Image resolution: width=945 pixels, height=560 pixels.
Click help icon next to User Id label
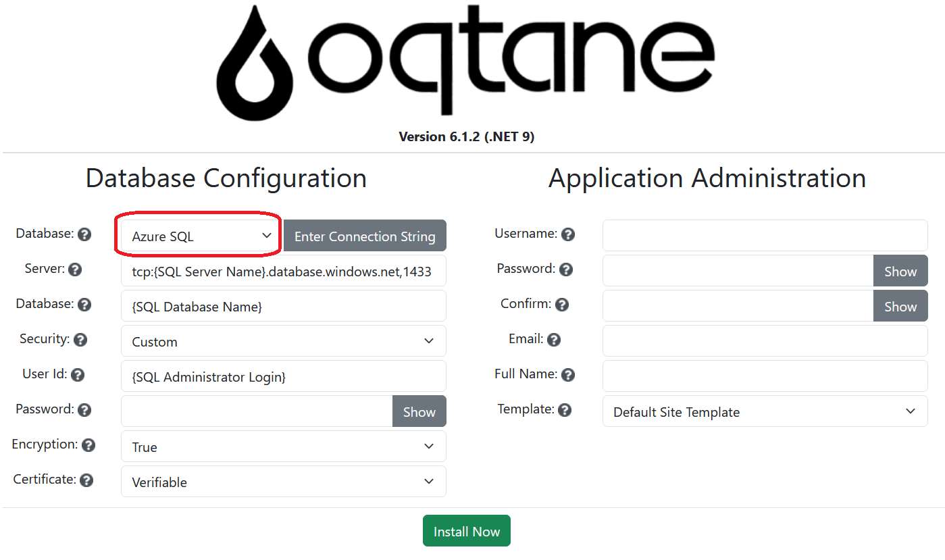pyautogui.click(x=78, y=375)
